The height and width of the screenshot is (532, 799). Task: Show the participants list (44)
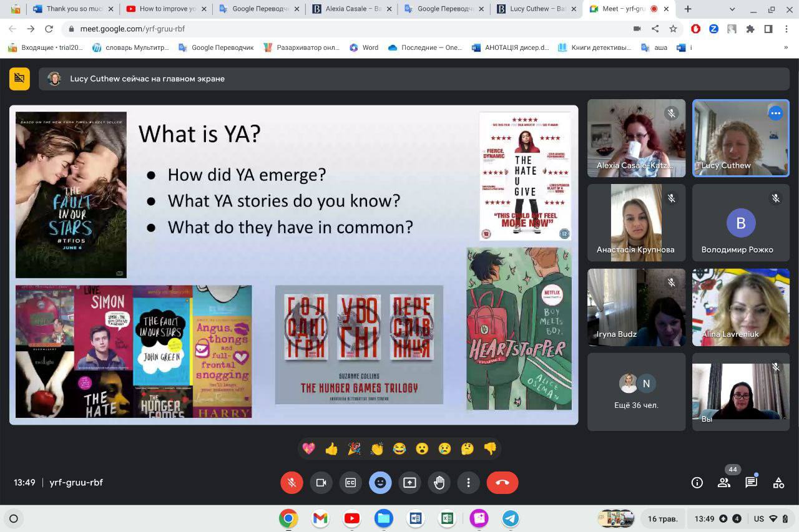click(x=724, y=483)
